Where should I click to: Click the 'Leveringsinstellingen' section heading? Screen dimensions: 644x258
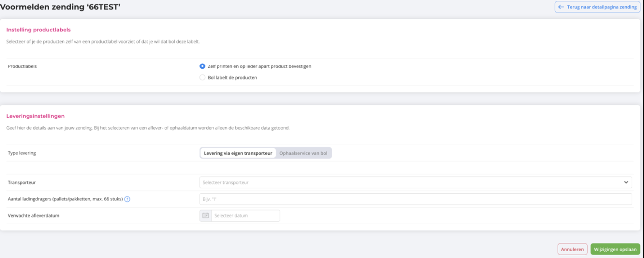pyautogui.click(x=36, y=116)
